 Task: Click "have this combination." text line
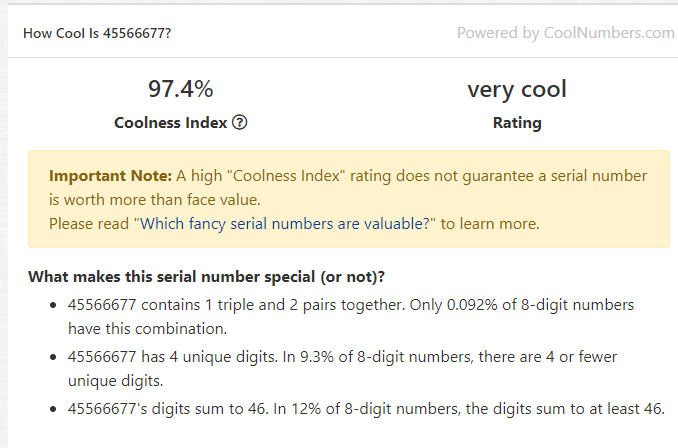tap(147, 329)
